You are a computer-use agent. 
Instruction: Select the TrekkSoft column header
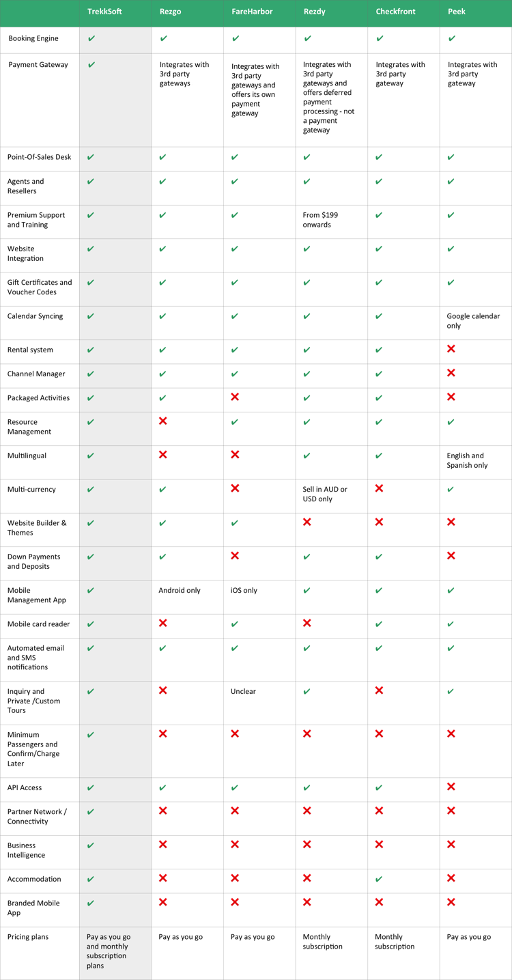coord(104,12)
